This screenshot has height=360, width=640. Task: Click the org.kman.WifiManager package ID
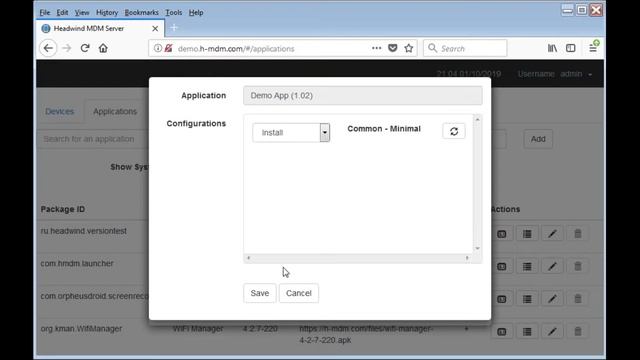[x=81, y=329]
